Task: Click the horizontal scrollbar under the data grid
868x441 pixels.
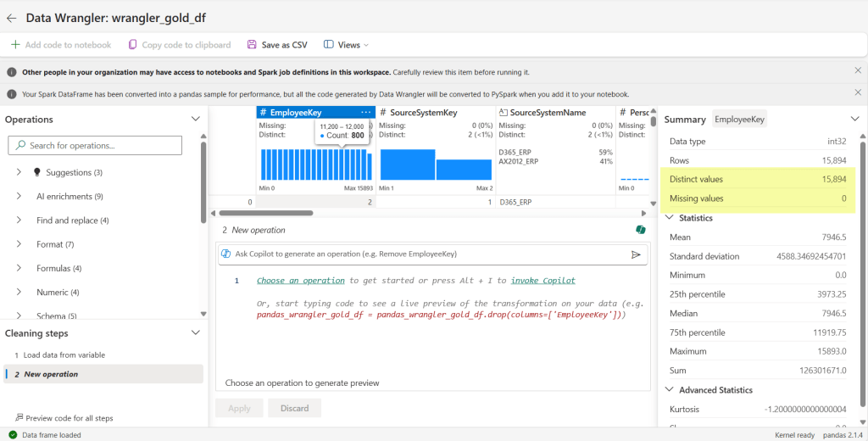Action: coord(265,213)
